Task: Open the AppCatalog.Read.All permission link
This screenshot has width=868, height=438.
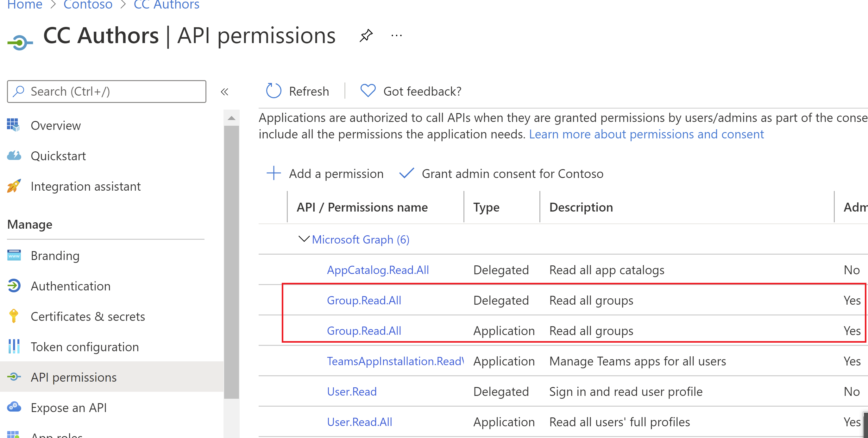Action: (x=378, y=270)
